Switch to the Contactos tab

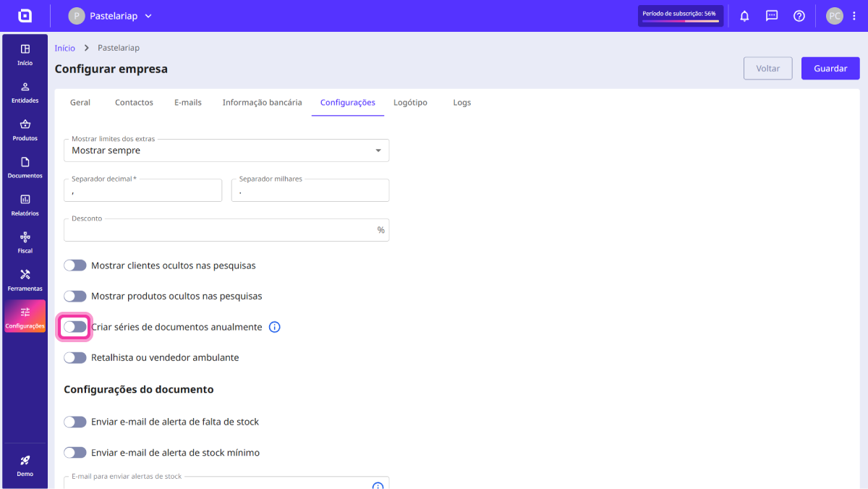coord(134,103)
